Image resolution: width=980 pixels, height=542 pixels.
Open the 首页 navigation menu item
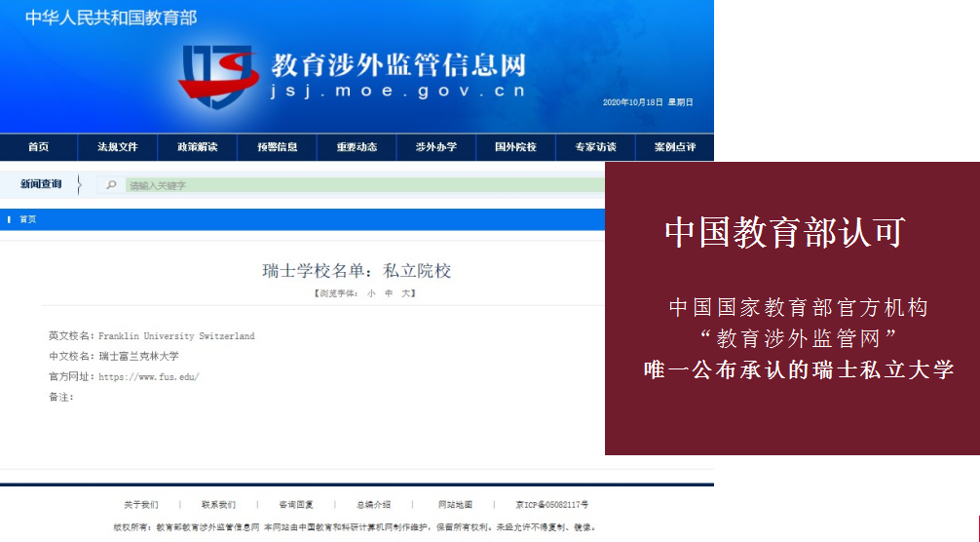[38, 147]
